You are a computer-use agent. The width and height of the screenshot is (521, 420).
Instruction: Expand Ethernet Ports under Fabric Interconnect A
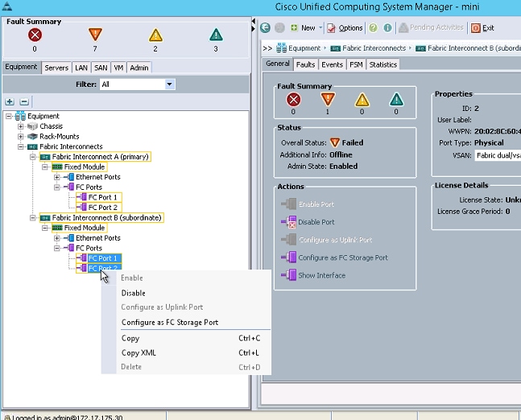point(57,177)
